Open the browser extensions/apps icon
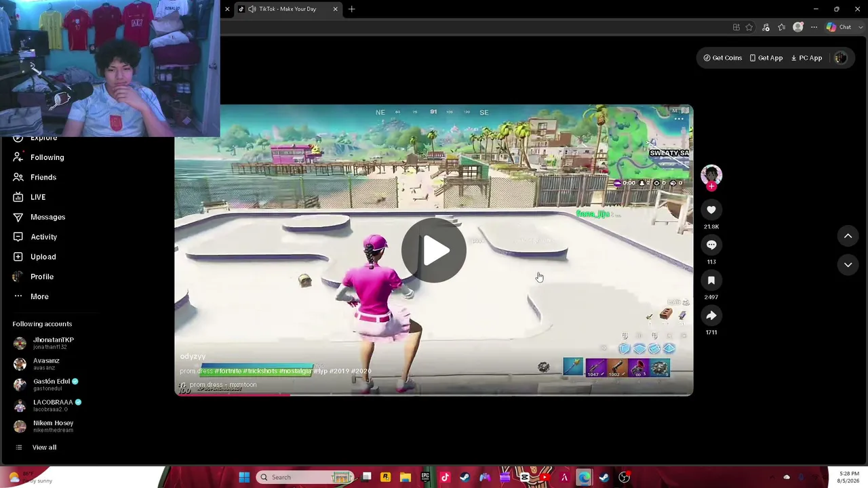Viewport: 868px width, 488px height. [736, 27]
